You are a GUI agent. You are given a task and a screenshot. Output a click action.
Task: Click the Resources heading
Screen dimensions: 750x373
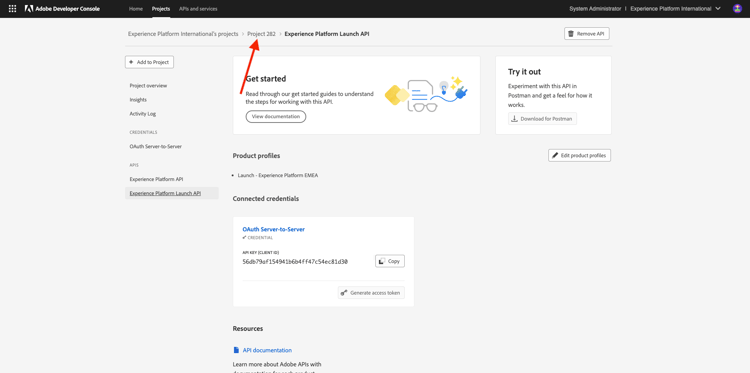[248, 329]
